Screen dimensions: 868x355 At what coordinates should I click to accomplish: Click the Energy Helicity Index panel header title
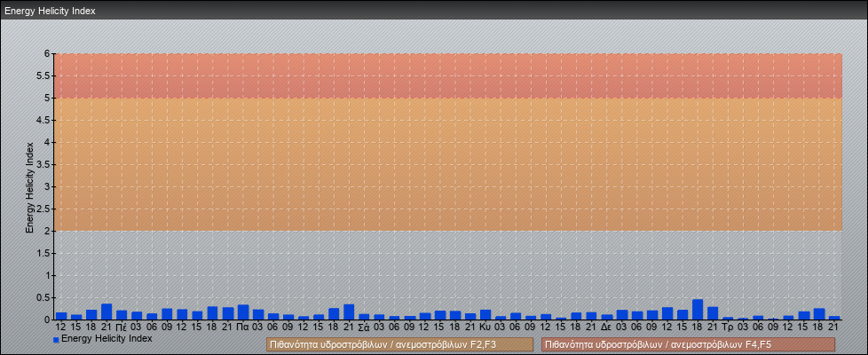(x=50, y=11)
